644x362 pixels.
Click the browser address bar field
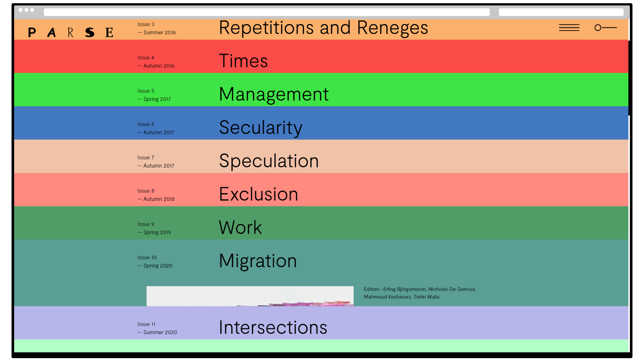point(267,12)
